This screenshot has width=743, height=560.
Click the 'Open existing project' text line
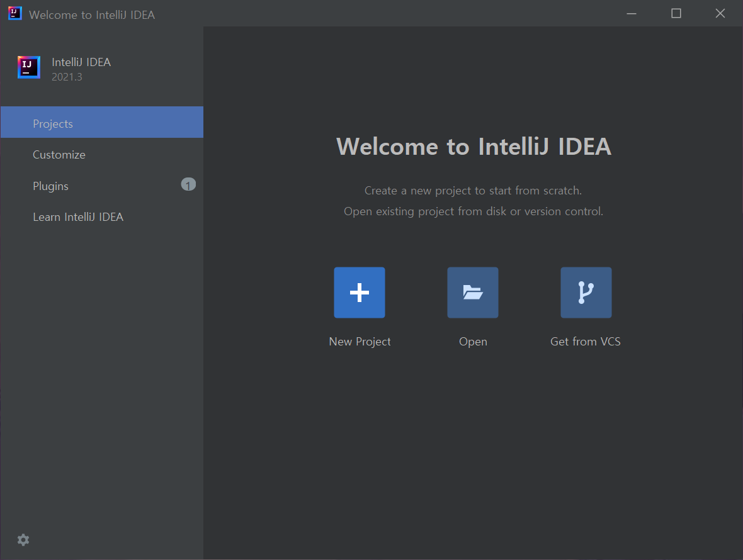tap(474, 211)
